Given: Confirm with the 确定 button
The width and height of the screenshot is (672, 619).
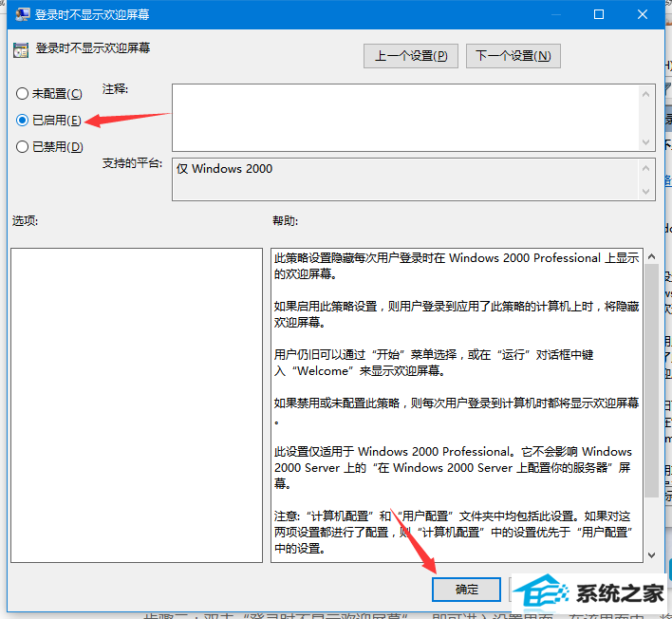Looking at the screenshot, I should click(x=466, y=590).
